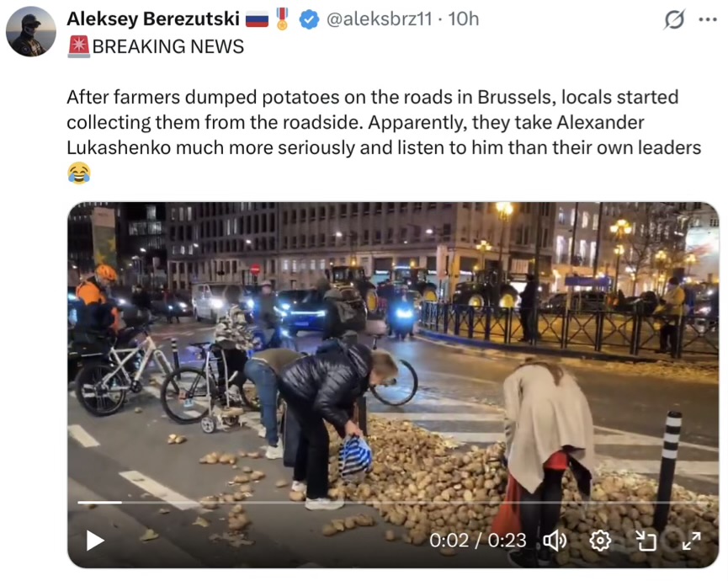
Task: Play the potato protest video
Action: pos(95,541)
